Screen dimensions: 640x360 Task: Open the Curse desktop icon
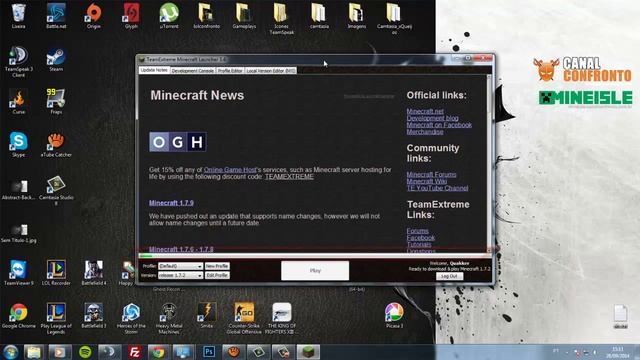pyautogui.click(x=18, y=102)
